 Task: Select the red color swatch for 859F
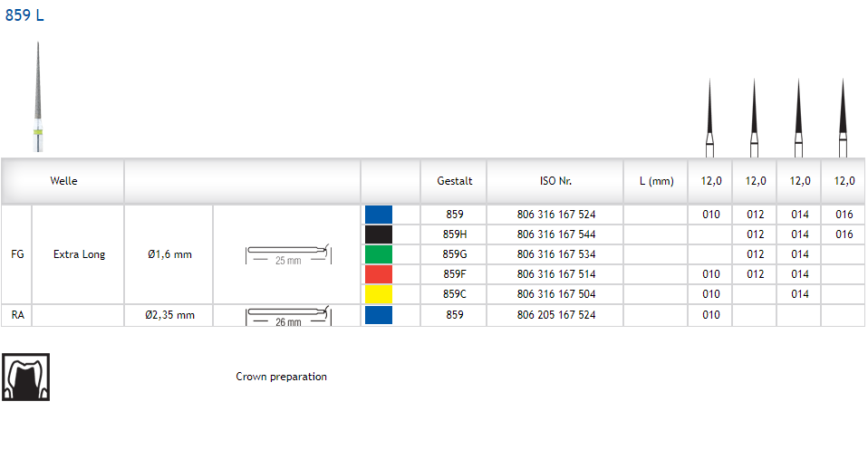click(379, 274)
